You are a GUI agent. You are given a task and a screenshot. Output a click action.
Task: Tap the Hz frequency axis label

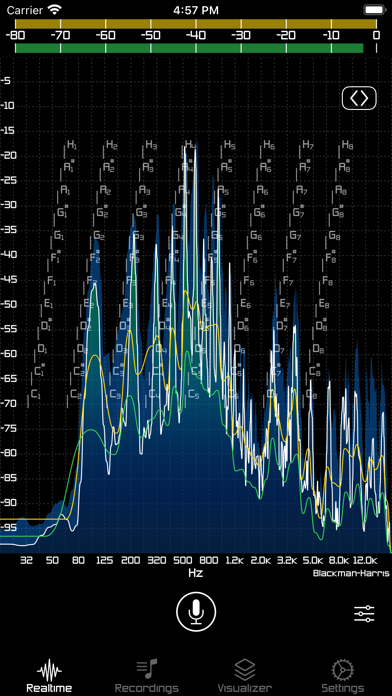196,573
